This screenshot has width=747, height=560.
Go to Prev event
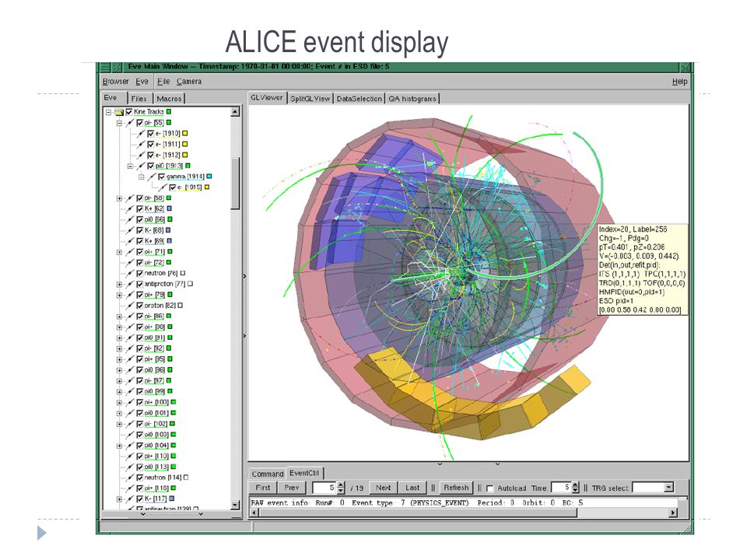tap(292, 488)
